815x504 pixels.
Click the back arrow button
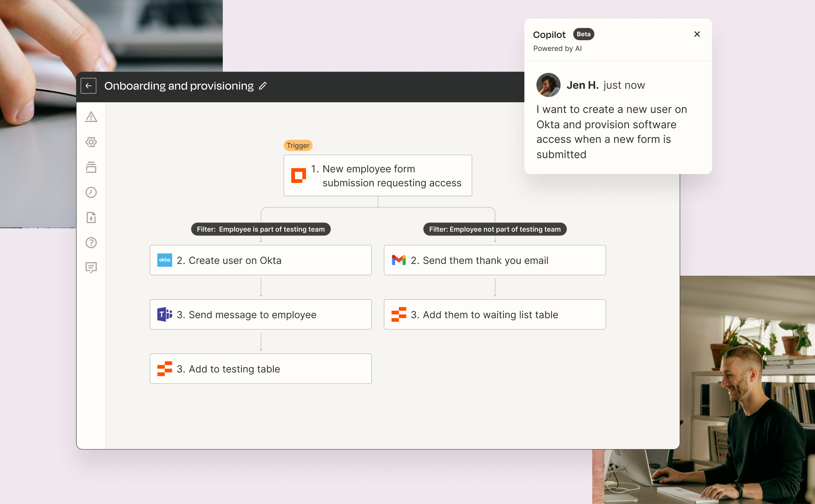88,86
